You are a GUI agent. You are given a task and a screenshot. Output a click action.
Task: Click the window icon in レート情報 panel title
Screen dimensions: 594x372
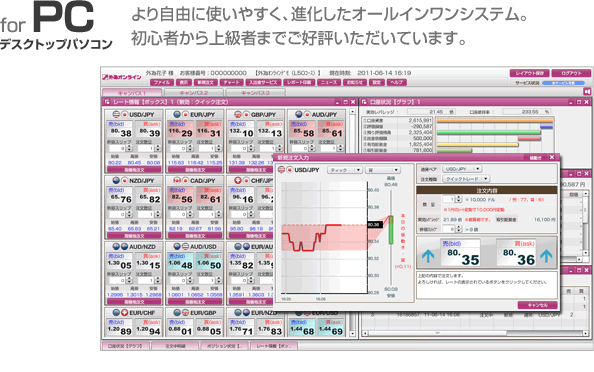click(x=107, y=102)
